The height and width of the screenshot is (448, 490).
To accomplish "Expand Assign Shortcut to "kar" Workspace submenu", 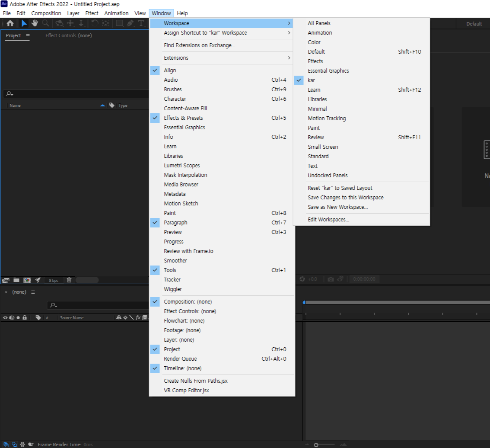I will point(221,32).
